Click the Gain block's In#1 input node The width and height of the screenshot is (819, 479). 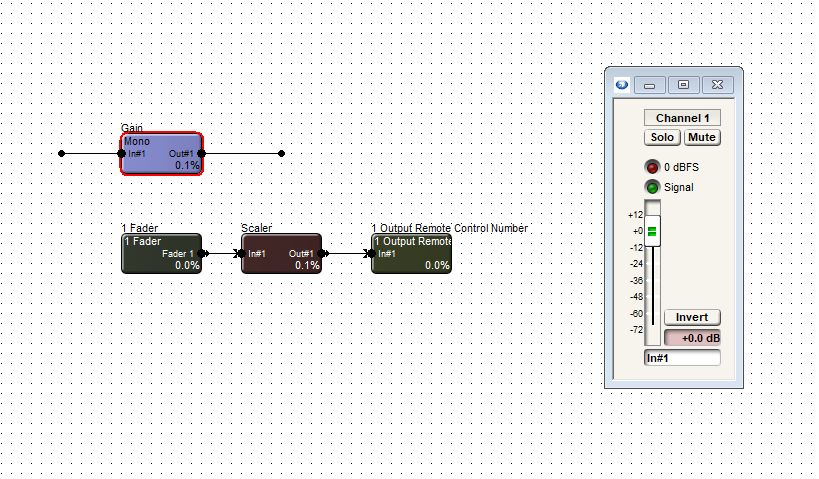[x=122, y=154]
